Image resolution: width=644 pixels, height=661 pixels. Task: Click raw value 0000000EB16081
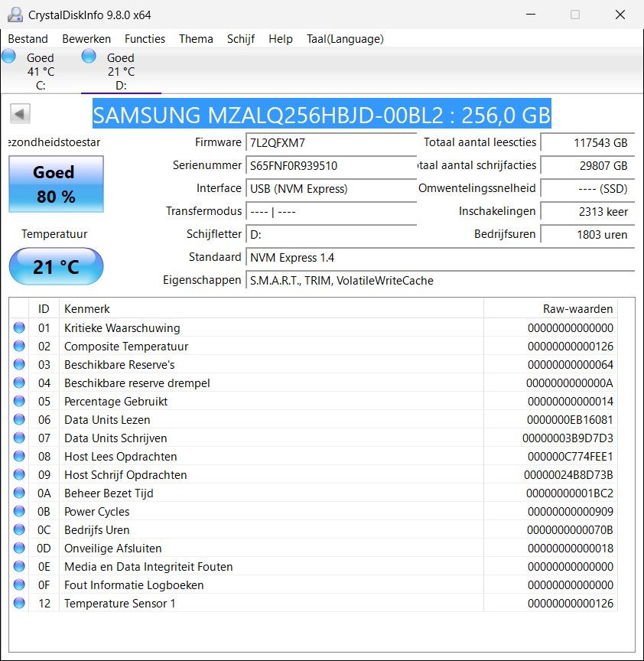[570, 420]
